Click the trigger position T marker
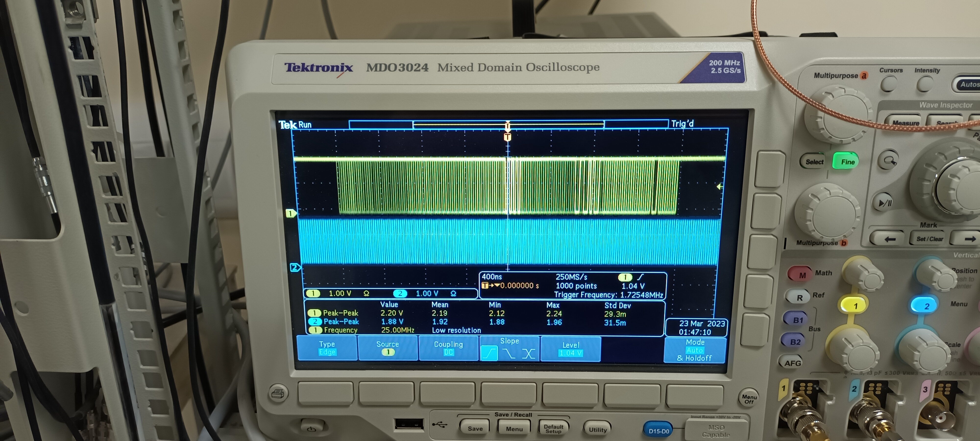Image resolution: width=980 pixels, height=441 pixels. 507,137
